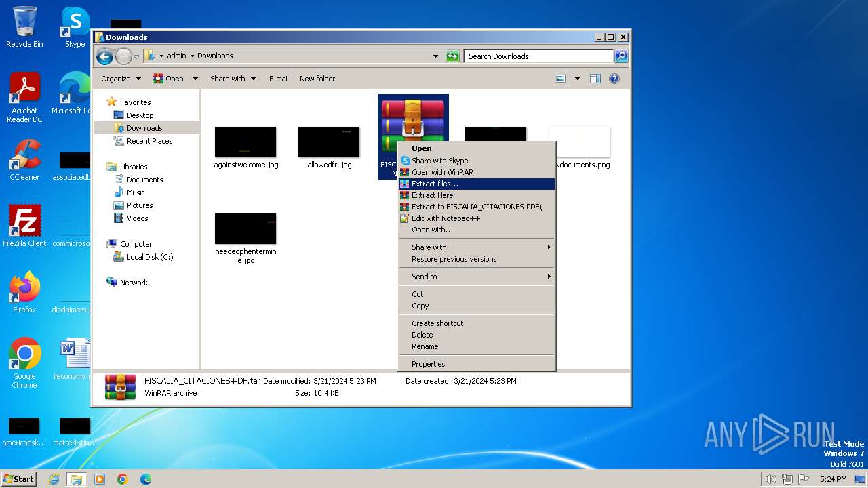Extract to FISCALIA_CITACIONES-PDF folder
Screen dimensions: 868x488
click(x=476, y=207)
